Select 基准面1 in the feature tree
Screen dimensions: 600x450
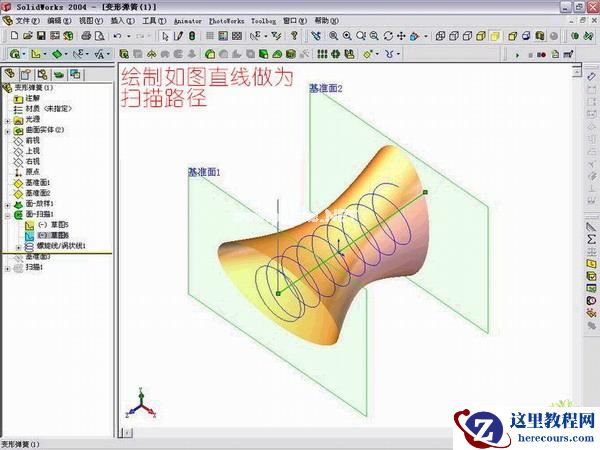click(x=38, y=183)
